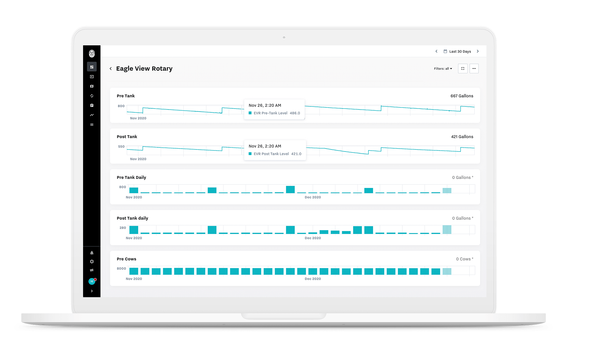Click the 0 Cows value
Screen dimensions: 589x364
coord(465,259)
